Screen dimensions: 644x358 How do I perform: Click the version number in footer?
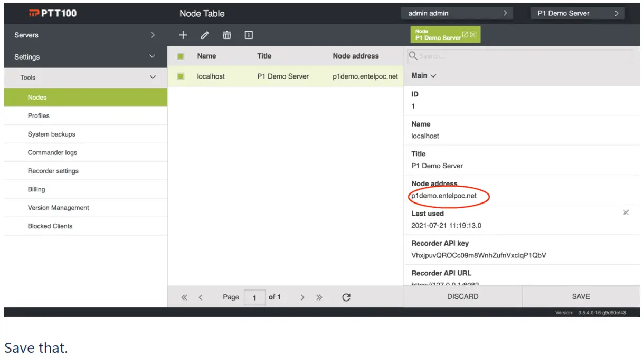tap(602, 313)
